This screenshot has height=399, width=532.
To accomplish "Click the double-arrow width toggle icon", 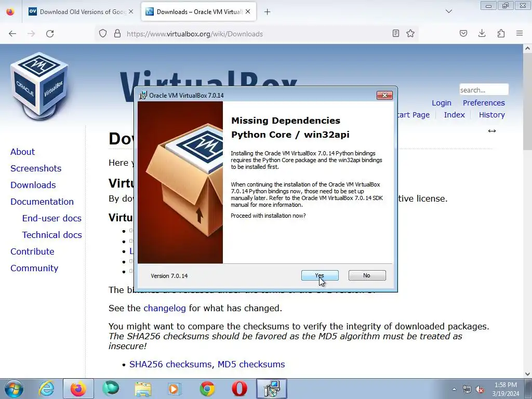I will click(492, 131).
